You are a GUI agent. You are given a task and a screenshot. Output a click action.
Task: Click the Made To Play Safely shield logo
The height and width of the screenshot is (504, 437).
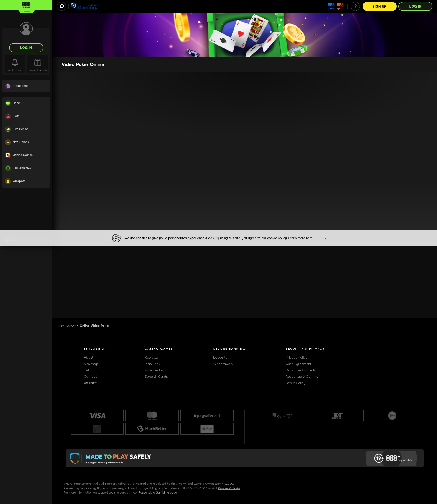(75, 458)
